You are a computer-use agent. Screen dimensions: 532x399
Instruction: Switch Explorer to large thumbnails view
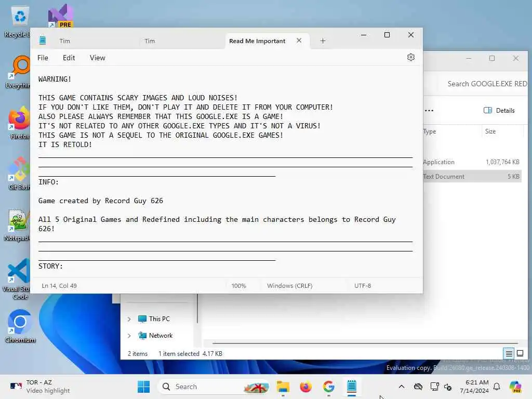point(520,353)
